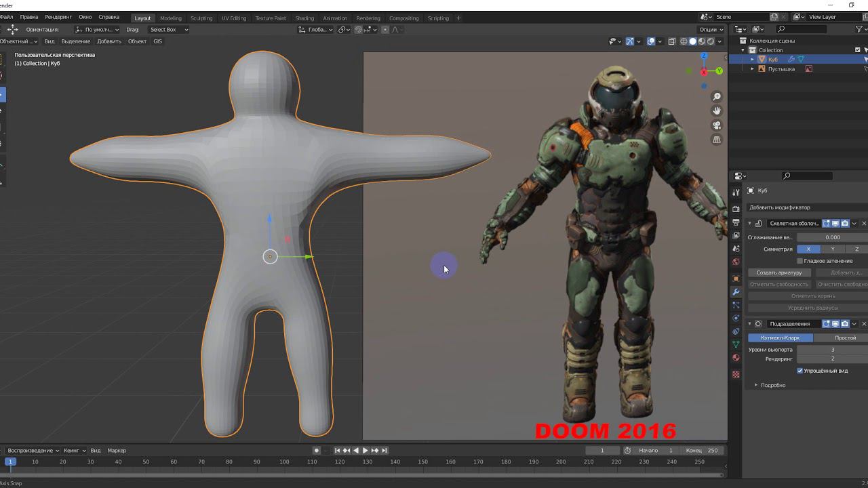Open the orange Object properties tab
The height and width of the screenshot is (488, 868).
pos(736,279)
